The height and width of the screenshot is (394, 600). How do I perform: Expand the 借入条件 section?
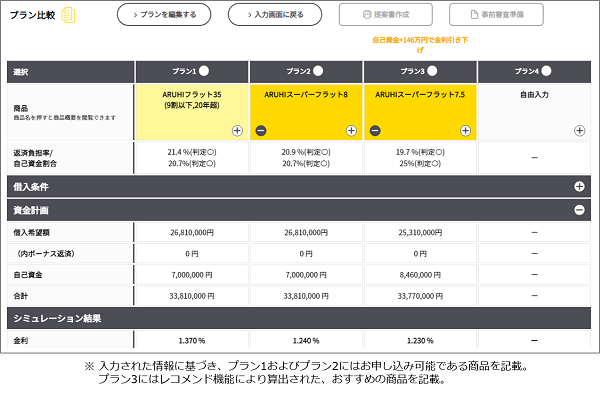[x=579, y=186]
